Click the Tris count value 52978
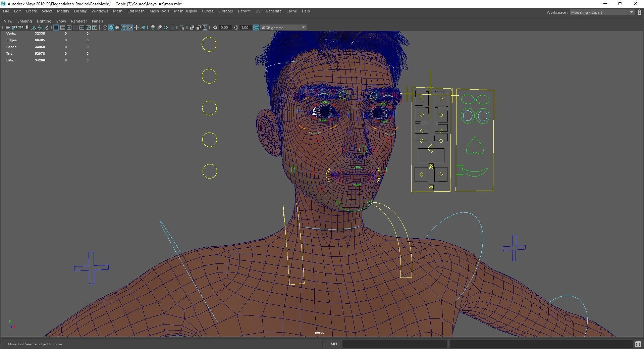This screenshot has height=349, width=644. tap(40, 53)
